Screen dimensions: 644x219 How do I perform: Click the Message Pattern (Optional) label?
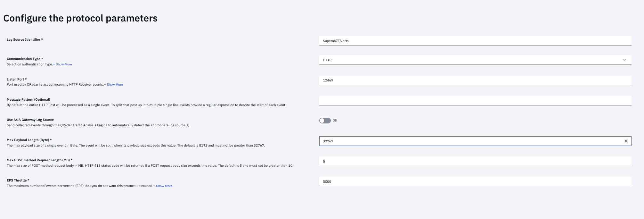[28, 100]
